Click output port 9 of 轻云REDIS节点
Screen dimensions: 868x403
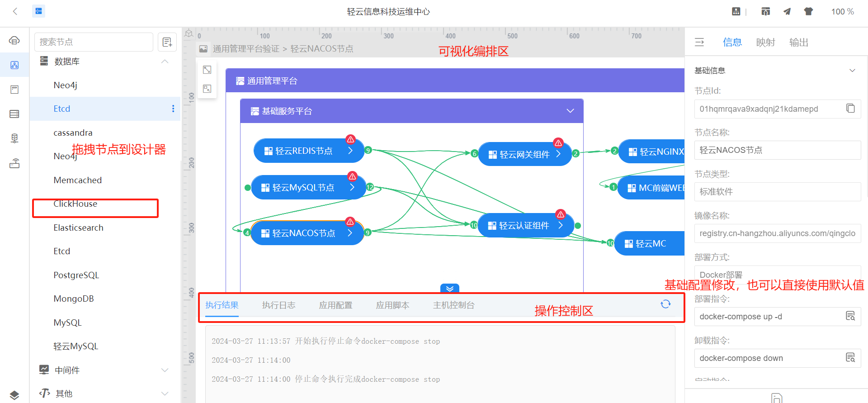[368, 150]
